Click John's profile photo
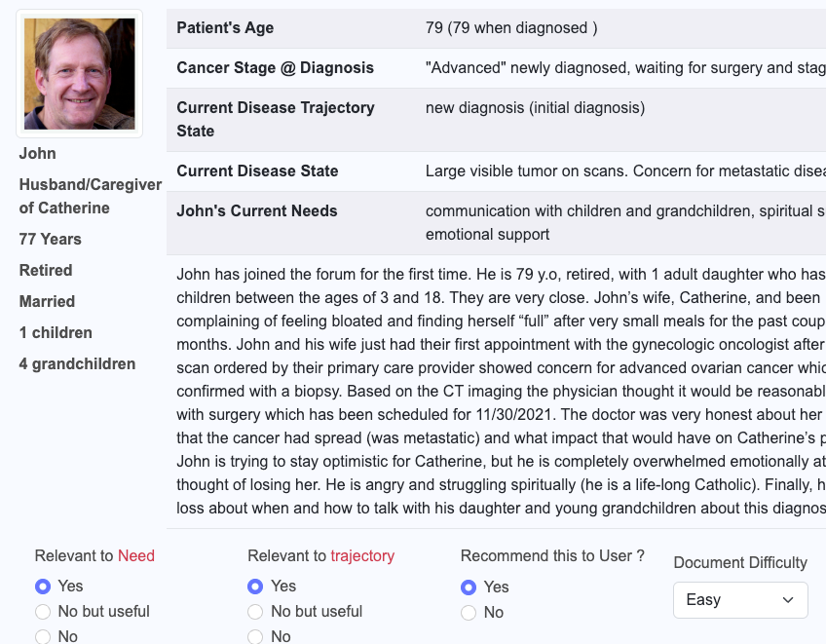The image size is (826, 644). point(80,74)
